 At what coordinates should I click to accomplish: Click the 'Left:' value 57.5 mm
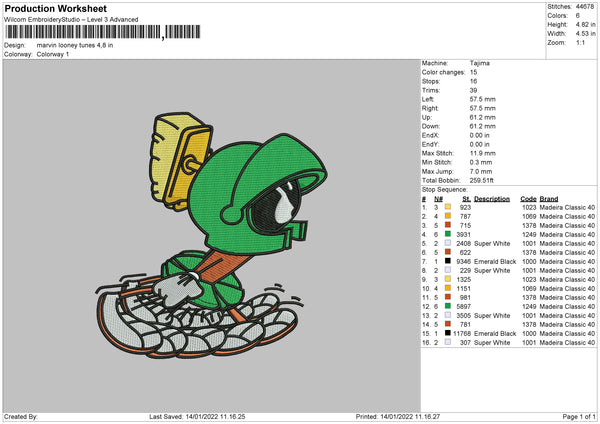pyautogui.click(x=483, y=99)
